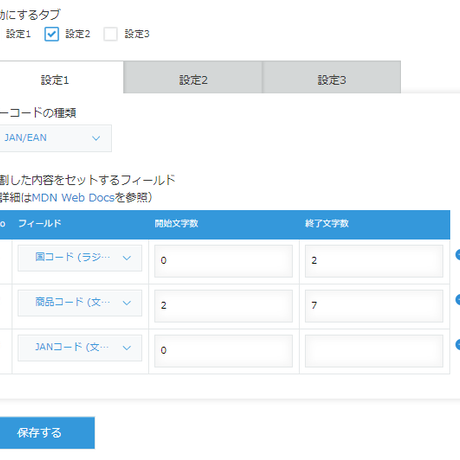Viewport: 460px width, 460px height.
Task: Open the 商品コード field dropdown
Action: (80, 303)
